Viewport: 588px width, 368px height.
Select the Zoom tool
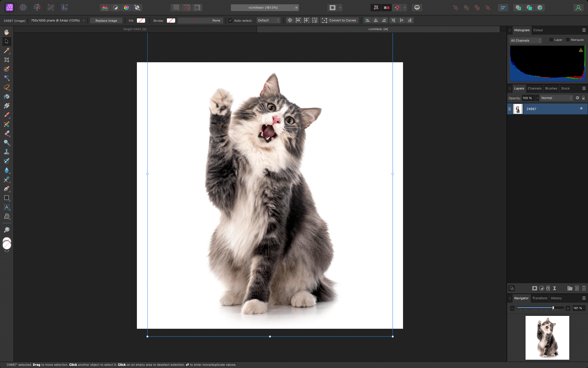pos(6,229)
